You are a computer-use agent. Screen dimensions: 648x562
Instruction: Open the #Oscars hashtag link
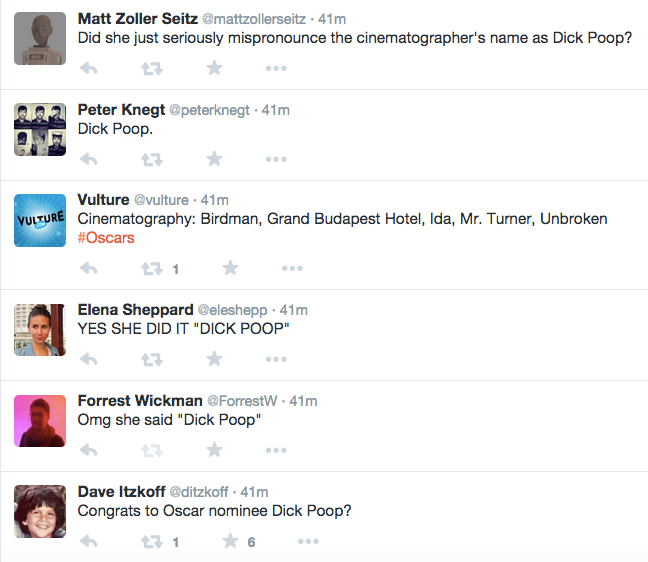pos(106,238)
